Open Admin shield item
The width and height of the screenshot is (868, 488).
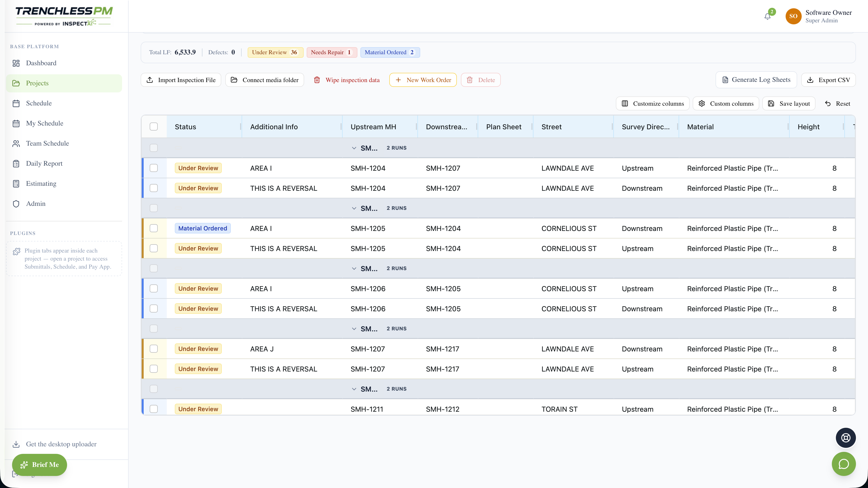(64, 203)
